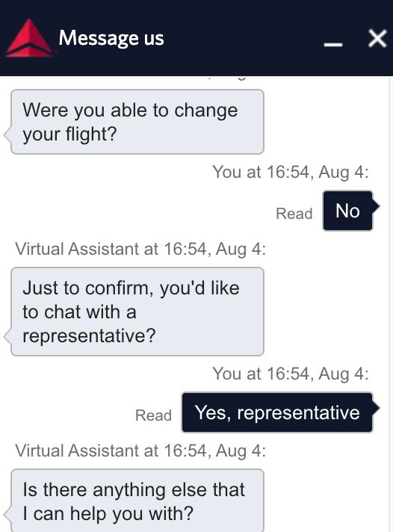Click the first 'You at 16:54, Aug 4' timestamp
393x532 pixels.
click(x=291, y=172)
